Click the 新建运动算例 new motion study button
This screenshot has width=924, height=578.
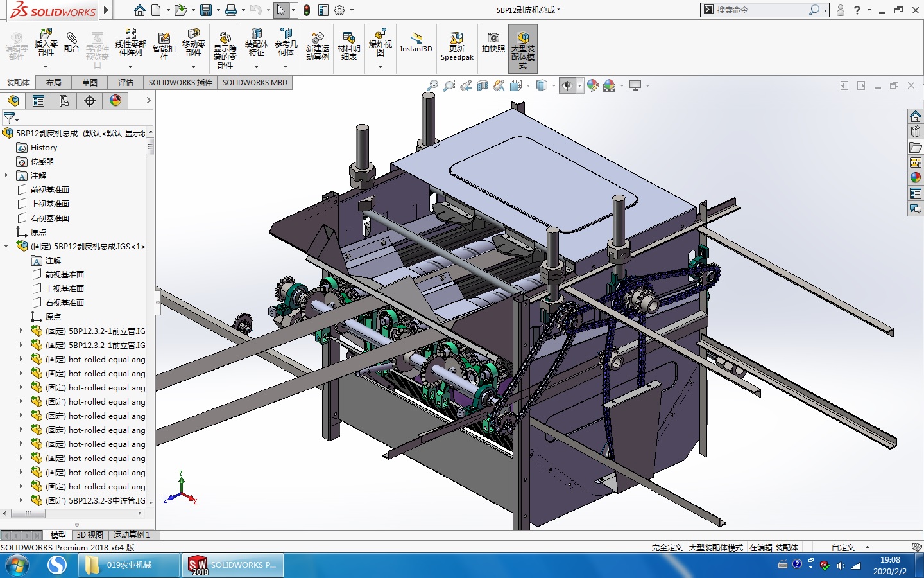point(317,46)
